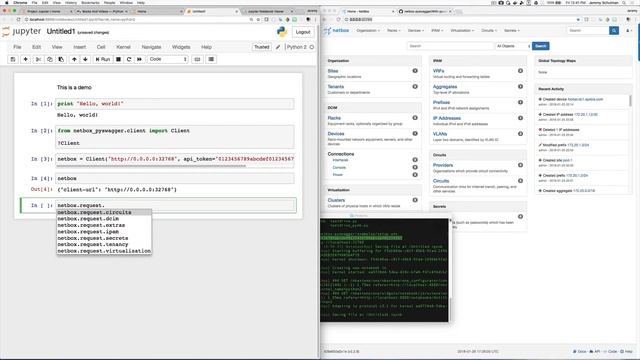The height and width of the screenshot is (360, 640).
Task: Open the Devices dropdown in NetBox navbar
Action: pyautogui.click(x=416, y=31)
